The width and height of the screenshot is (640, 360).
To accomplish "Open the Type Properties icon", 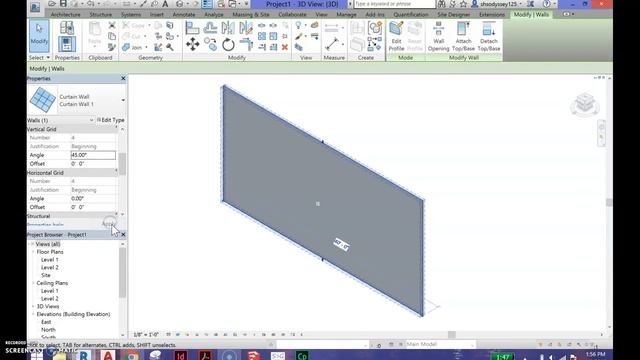I will 67,28.
